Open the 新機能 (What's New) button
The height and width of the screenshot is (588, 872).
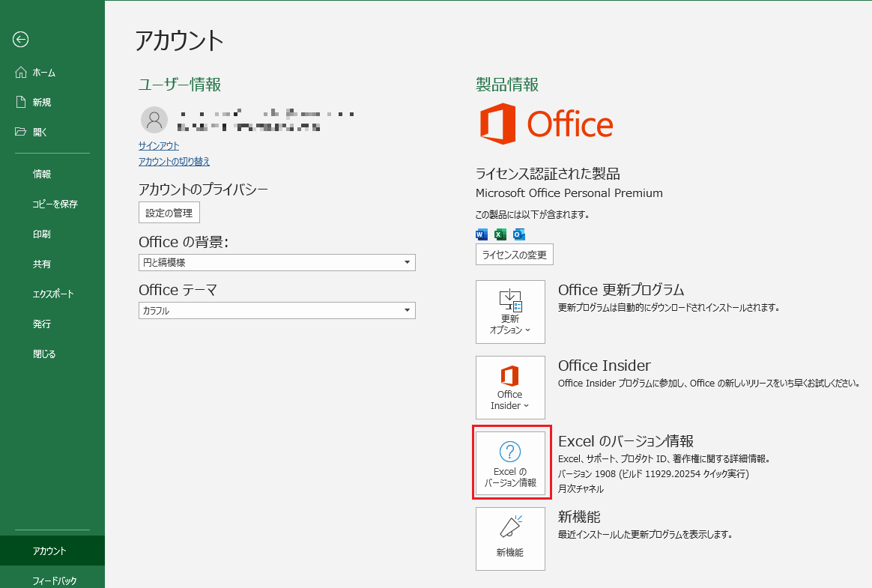[x=510, y=538]
